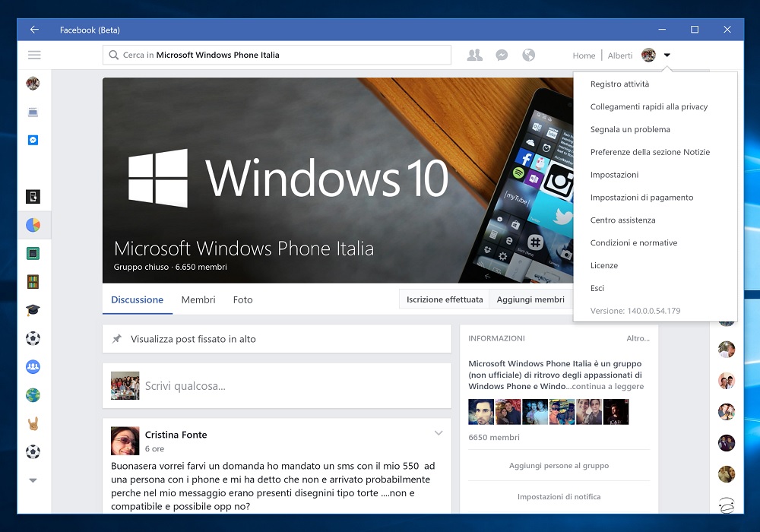
Task: Click first member thumbnail in Informazioni
Action: click(x=481, y=412)
